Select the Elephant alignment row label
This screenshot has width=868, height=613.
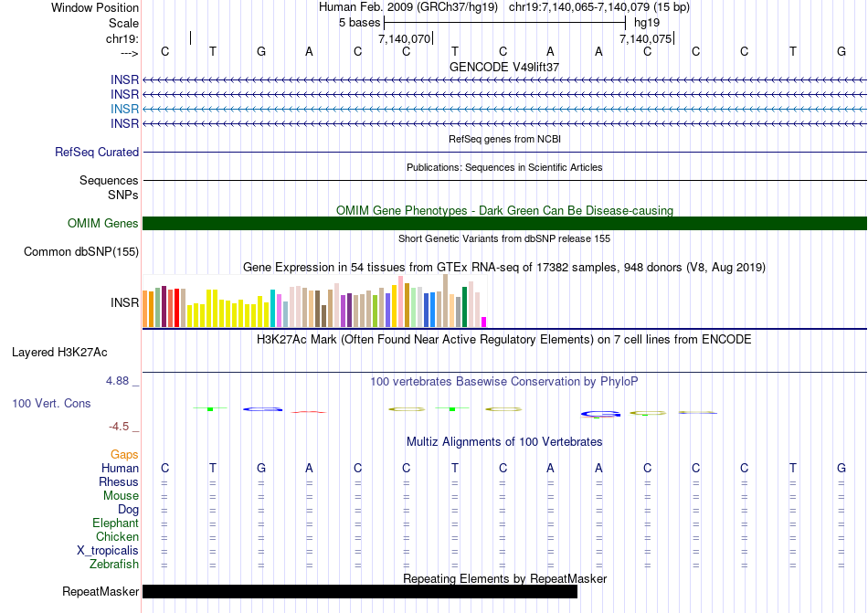(x=115, y=523)
